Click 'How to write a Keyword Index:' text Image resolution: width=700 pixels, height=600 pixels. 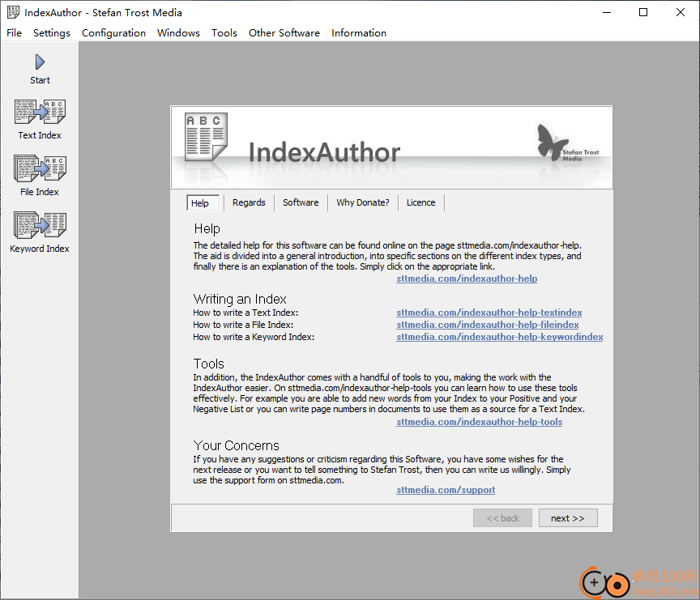[254, 337]
